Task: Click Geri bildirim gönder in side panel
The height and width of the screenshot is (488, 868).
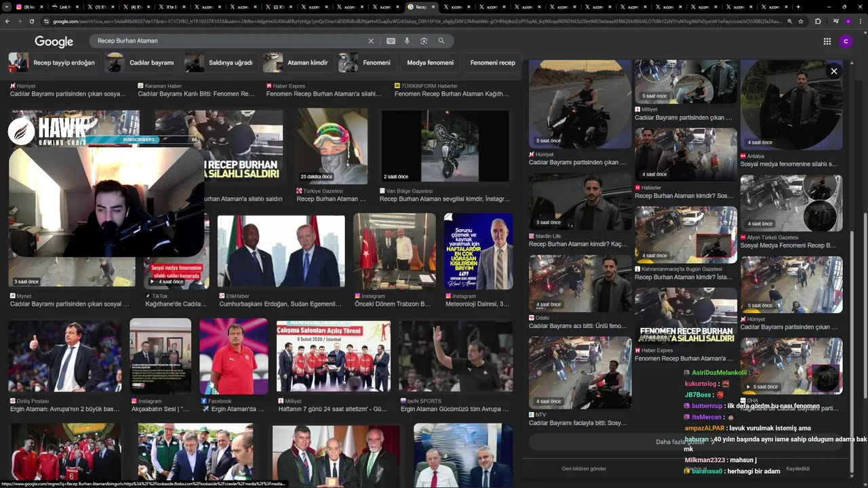Action: (x=584, y=469)
